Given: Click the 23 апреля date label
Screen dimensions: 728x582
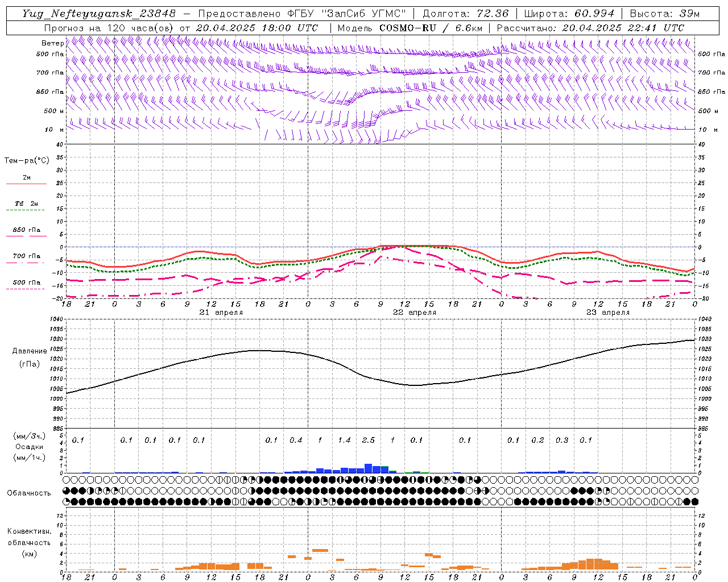Looking at the screenshot, I should (608, 313).
